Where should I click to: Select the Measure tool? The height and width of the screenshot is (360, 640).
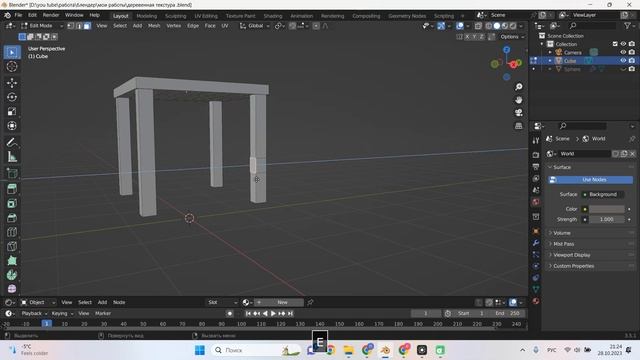12,157
